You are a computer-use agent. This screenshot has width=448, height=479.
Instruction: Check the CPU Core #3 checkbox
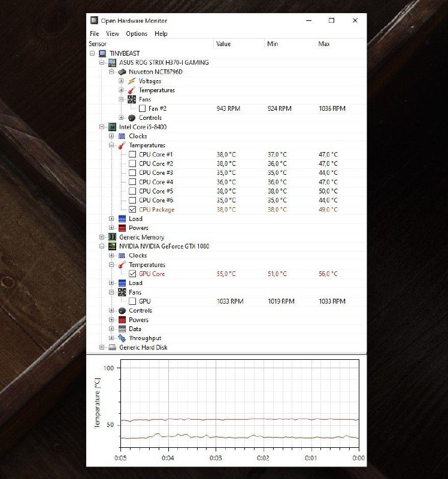(x=132, y=172)
